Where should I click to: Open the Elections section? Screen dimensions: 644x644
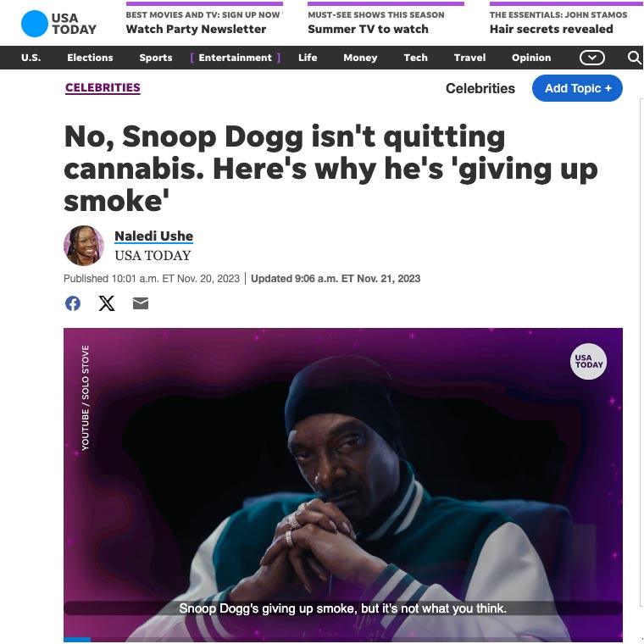(x=90, y=58)
